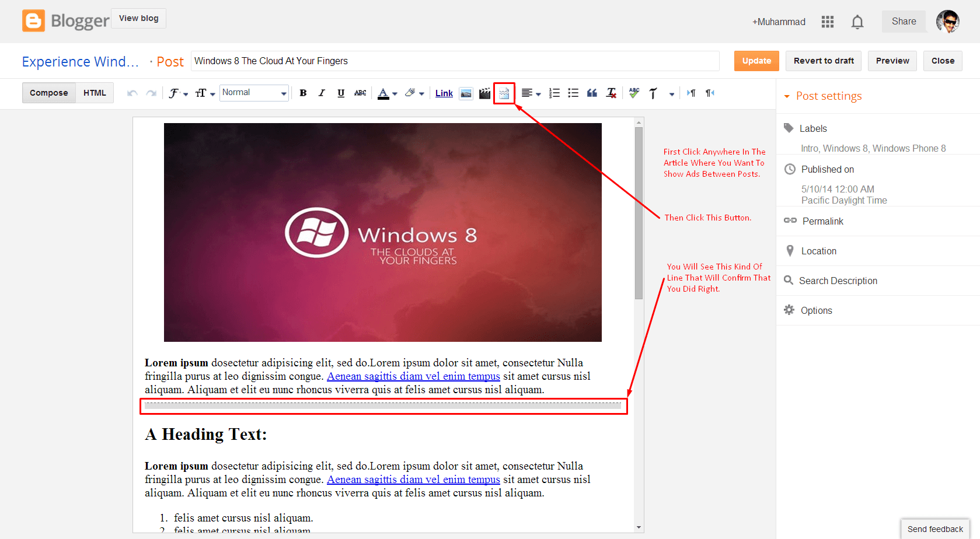Image resolution: width=980 pixels, height=539 pixels.
Task: Click the Options gear icon
Action: click(x=789, y=310)
